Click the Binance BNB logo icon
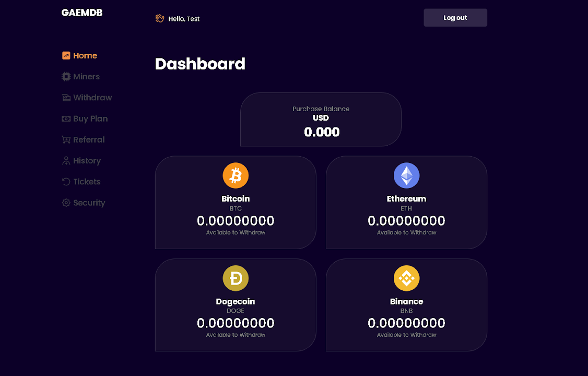588x376 pixels. (x=406, y=278)
